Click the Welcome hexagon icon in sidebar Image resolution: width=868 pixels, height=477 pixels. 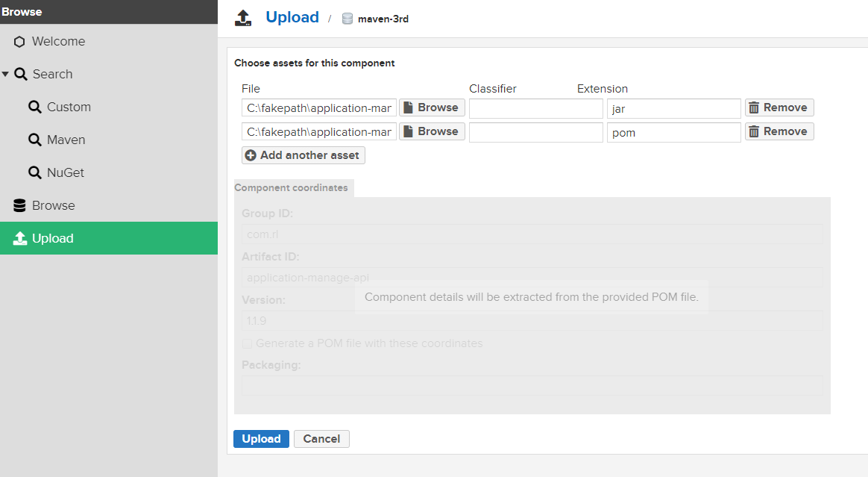pos(19,42)
